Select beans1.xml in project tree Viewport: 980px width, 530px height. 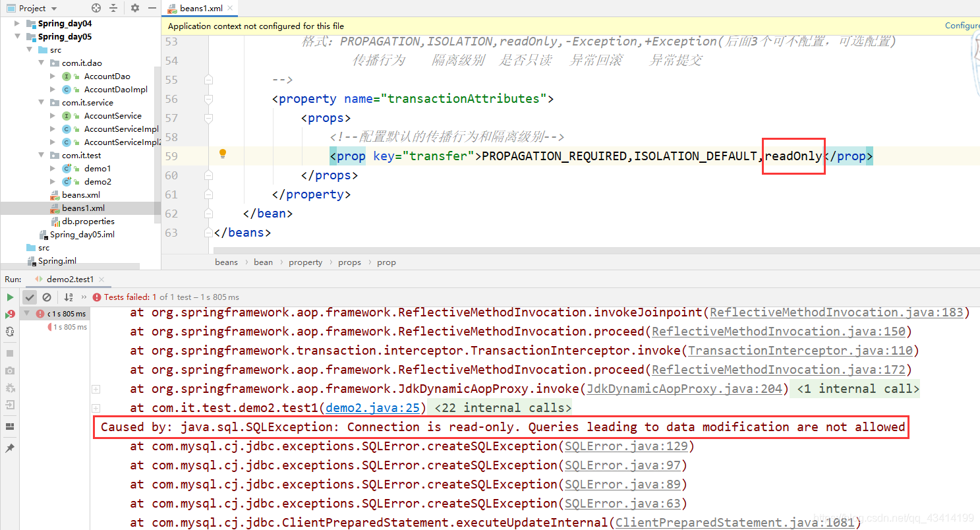(x=83, y=208)
